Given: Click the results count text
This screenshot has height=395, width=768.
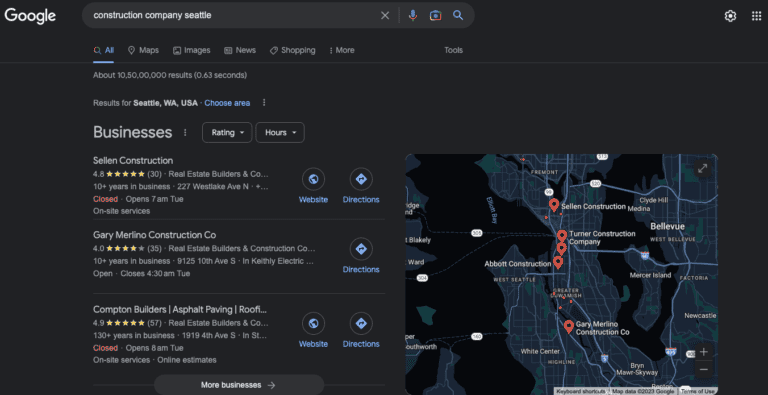Looking at the screenshot, I should (x=170, y=75).
